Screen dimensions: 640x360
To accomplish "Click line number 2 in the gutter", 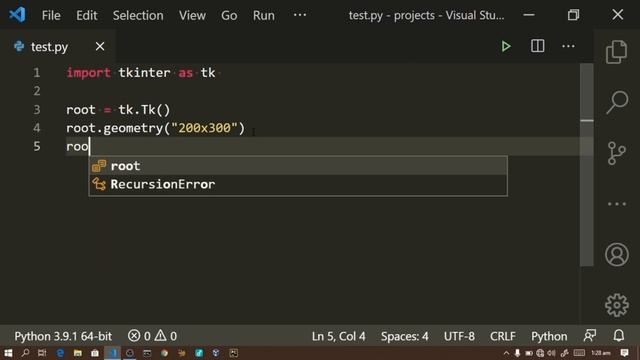I will [x=37, y=91].
